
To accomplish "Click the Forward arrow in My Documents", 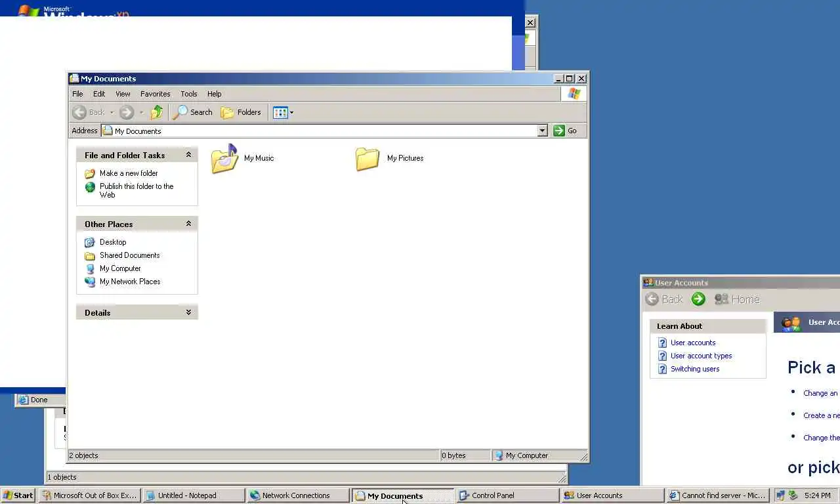I will pos(127,112).
